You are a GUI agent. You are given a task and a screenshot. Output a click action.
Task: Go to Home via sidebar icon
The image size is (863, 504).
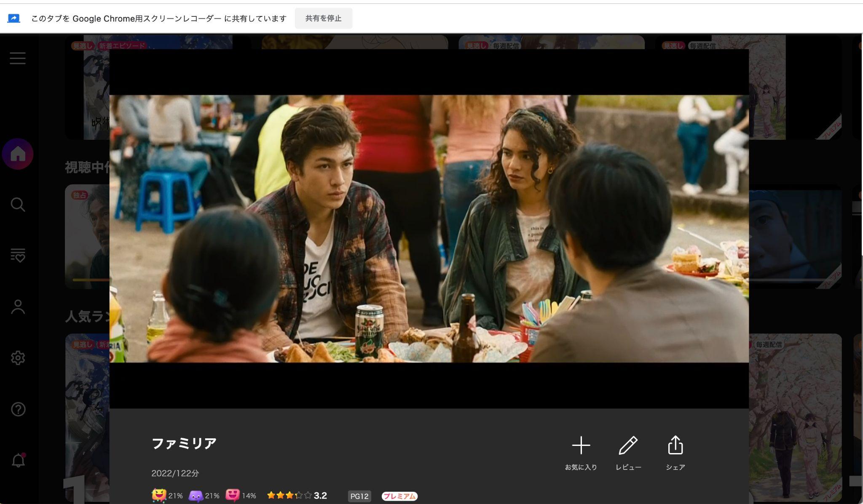pyautogui.click(x=18, y=154)
